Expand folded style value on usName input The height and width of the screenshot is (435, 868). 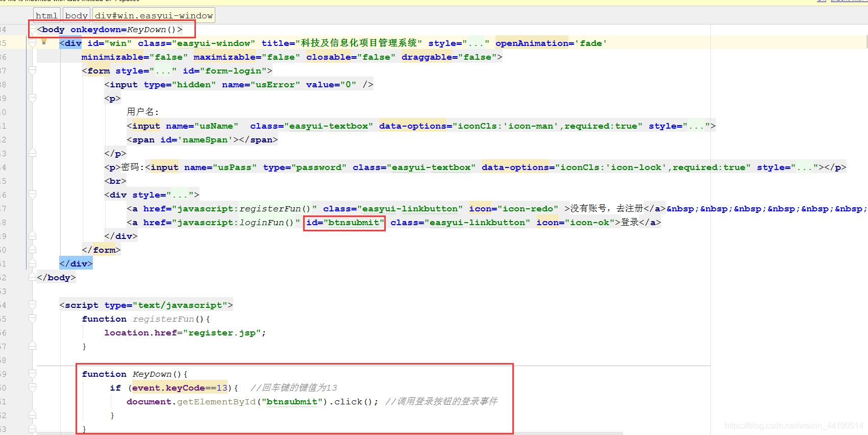point(697,126)
